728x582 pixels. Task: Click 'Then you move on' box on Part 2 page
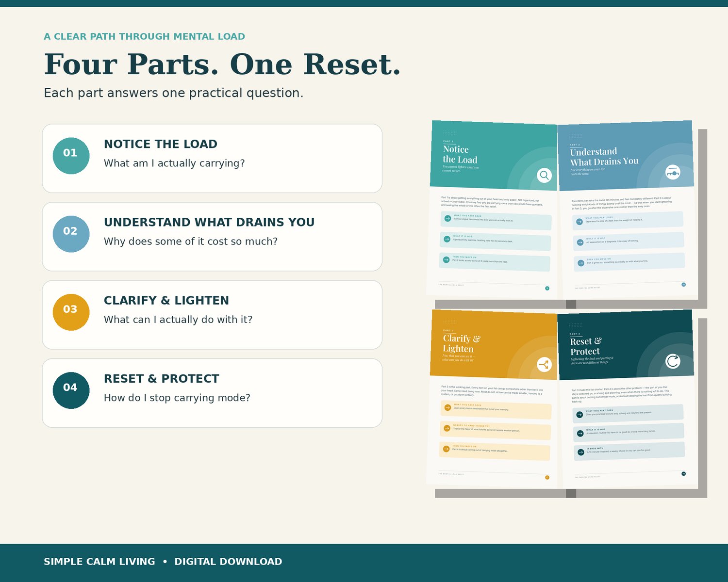[629, 262]
